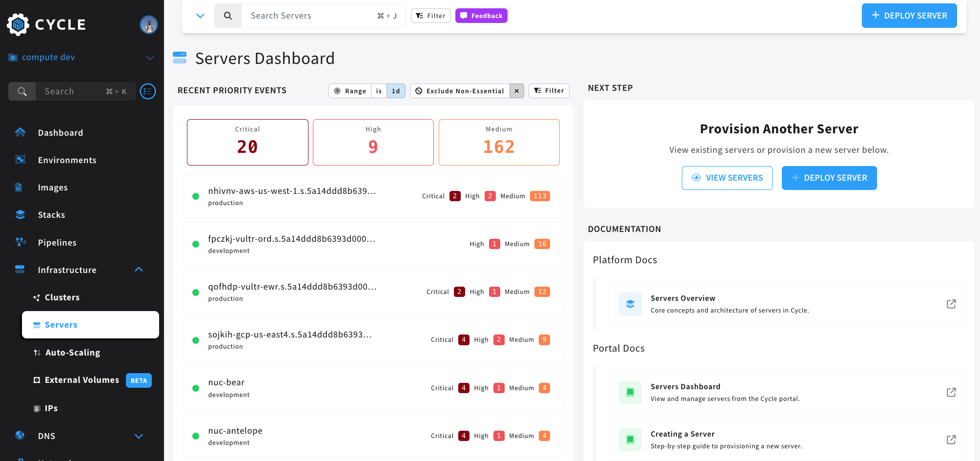Click VIEW SERVERS in the Next Step panel
Viewport: 980px width, 461px height.
(727, 178)
